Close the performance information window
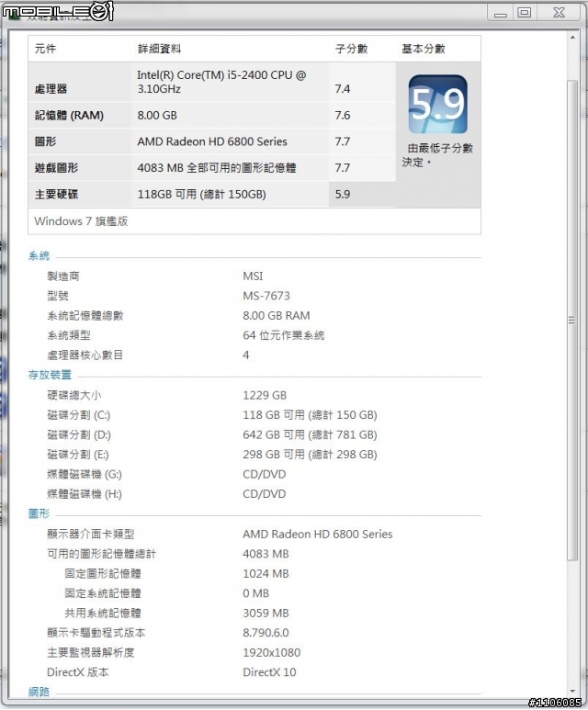Screen dimensions: 588x710 pos(559,13)
